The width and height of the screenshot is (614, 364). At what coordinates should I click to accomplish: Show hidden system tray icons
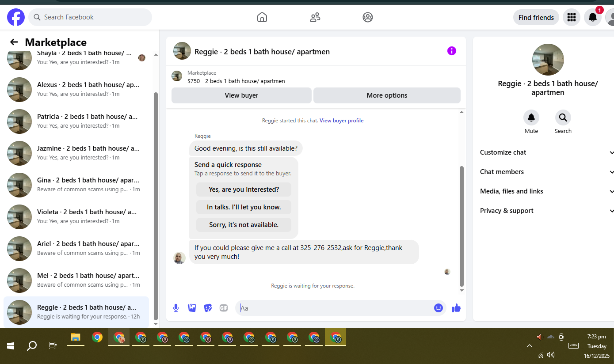(529, 345)
